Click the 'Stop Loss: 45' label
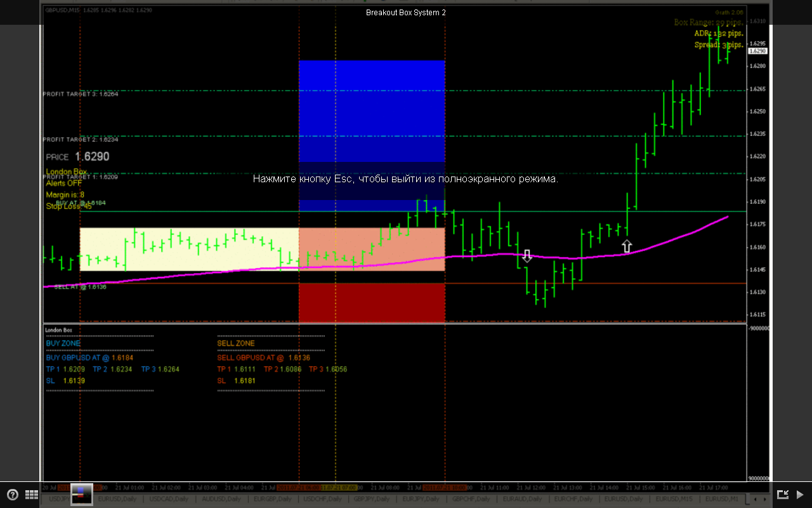The width and height of the screenshot is (812, 508). coord(69,206)
